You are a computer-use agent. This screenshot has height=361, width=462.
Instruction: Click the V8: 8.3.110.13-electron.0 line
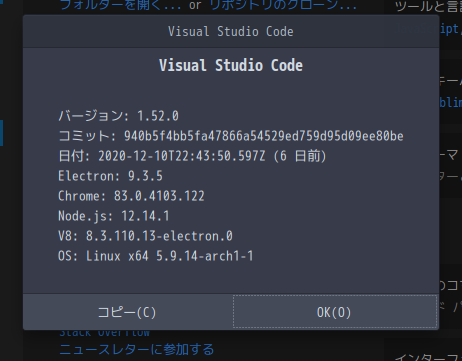tap(145, 236)
